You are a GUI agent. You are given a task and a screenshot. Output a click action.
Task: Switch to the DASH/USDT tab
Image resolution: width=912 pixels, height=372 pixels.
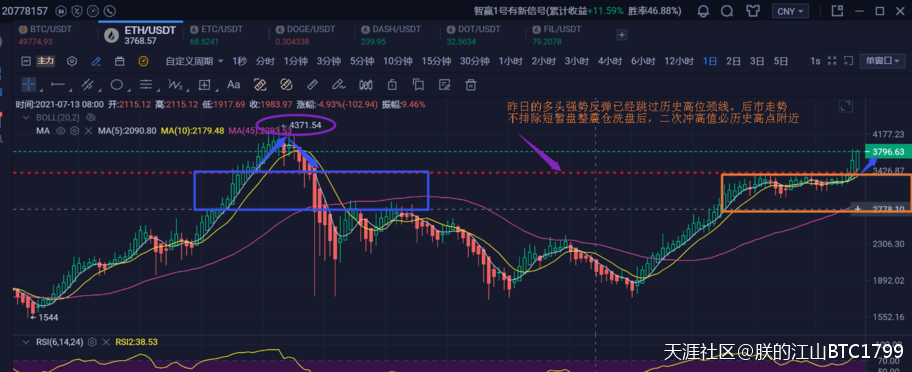click(x=390, y=34)
